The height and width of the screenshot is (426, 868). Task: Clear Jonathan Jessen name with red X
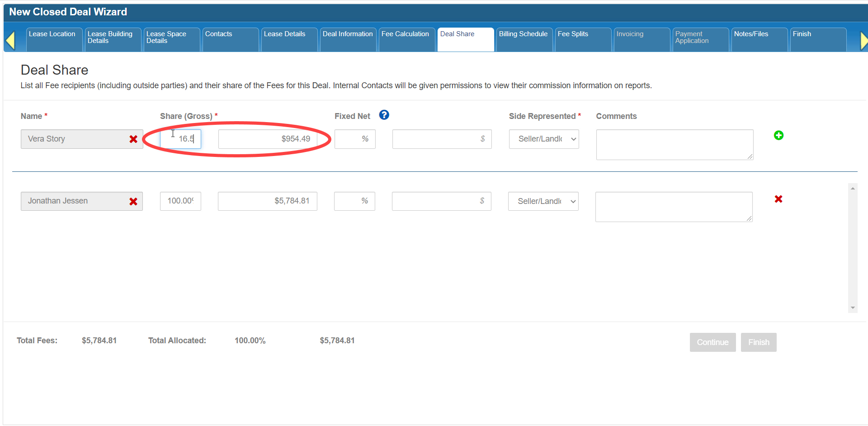(133, 202)
